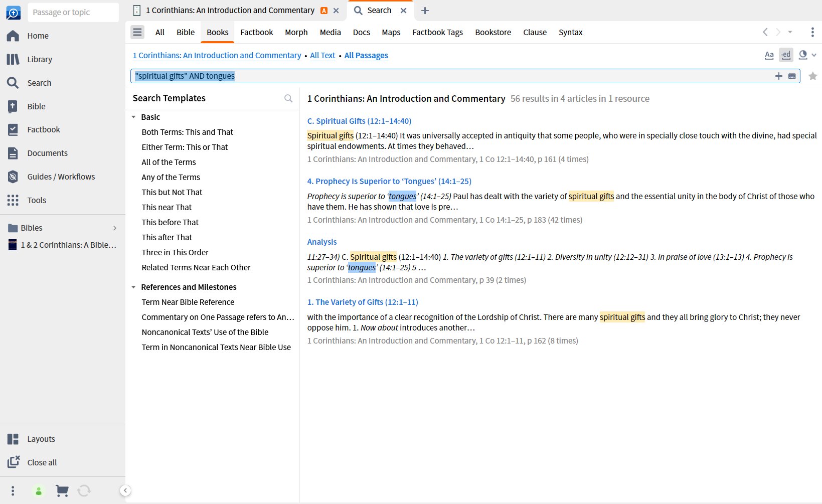This screenshot has height=504, width=822.
Task: Open Library in the sidebar
Action: click(x=40, y=59)
